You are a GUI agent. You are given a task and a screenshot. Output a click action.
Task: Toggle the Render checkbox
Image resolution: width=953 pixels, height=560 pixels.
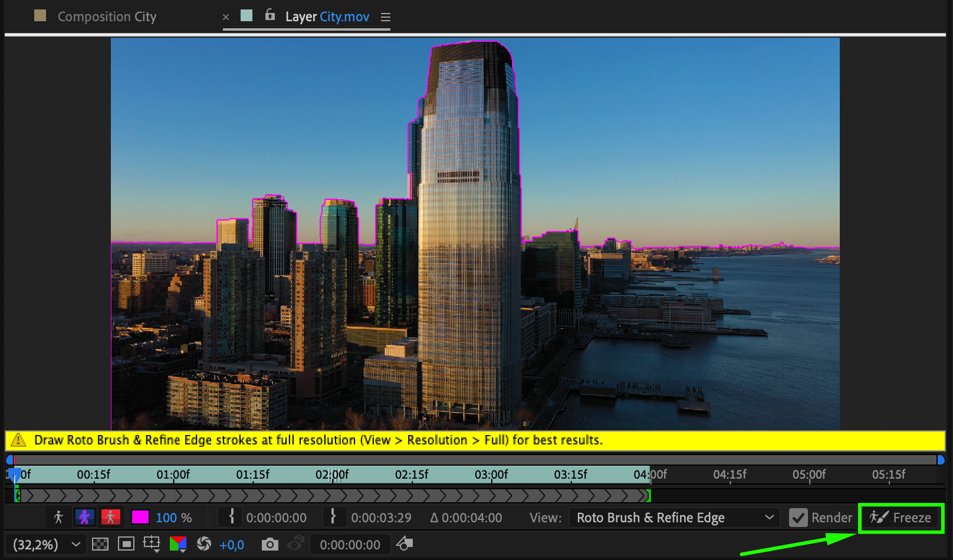798,518
